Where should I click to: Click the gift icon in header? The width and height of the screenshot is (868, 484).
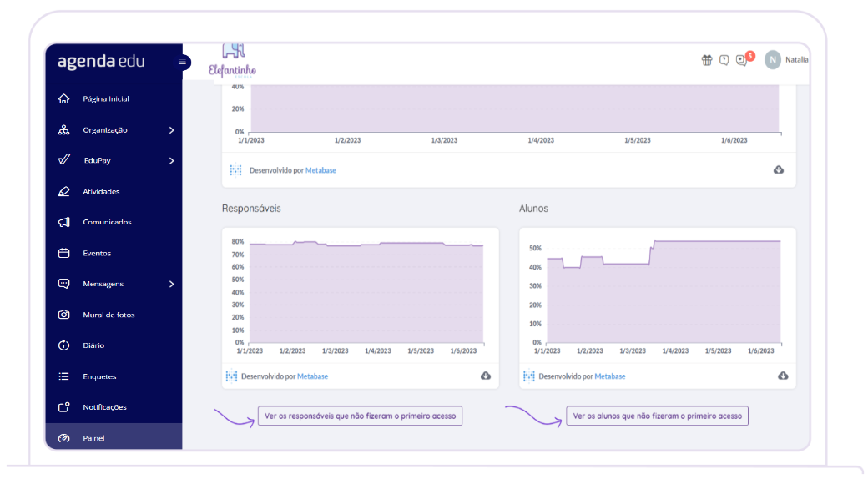click(x=707, y=60)
